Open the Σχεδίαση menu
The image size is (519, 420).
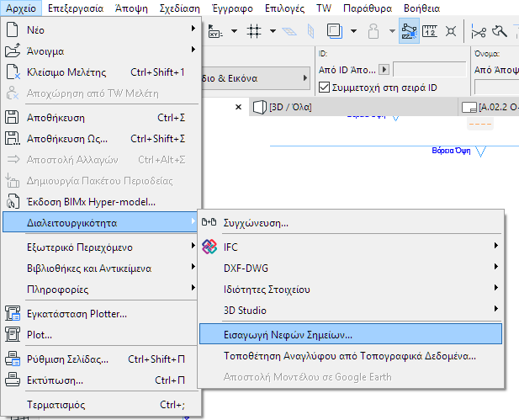click(180, 8)
